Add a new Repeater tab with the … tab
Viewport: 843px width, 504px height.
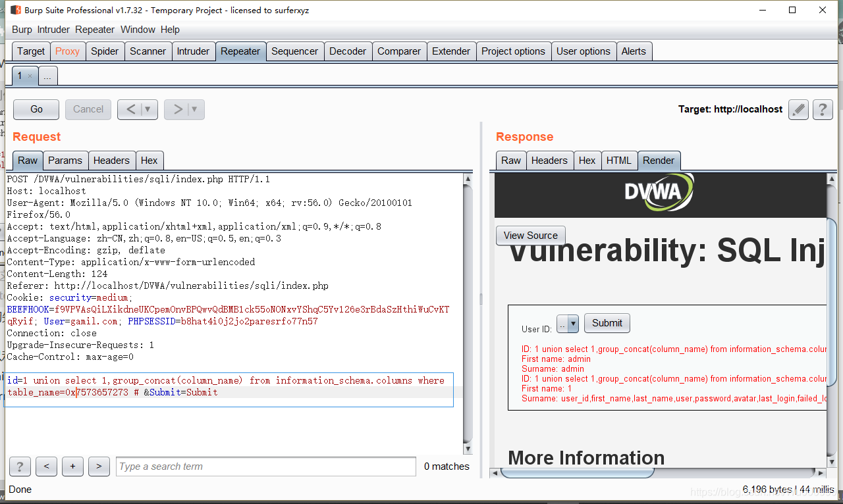coord(48,76)
